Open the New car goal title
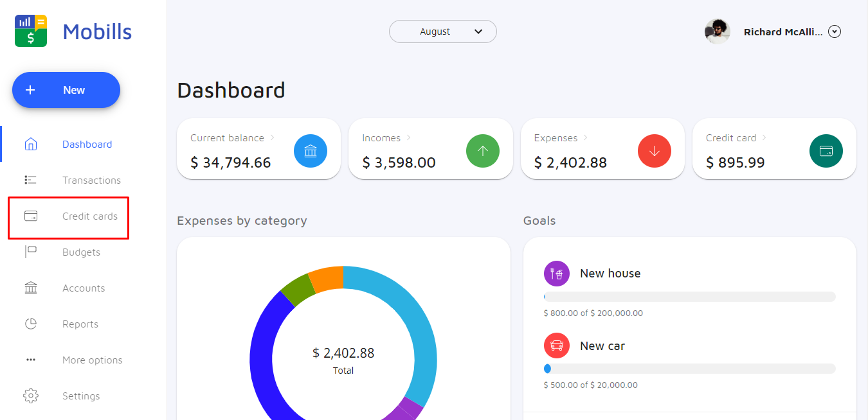 pyautogui.click(x=602, y=346)
